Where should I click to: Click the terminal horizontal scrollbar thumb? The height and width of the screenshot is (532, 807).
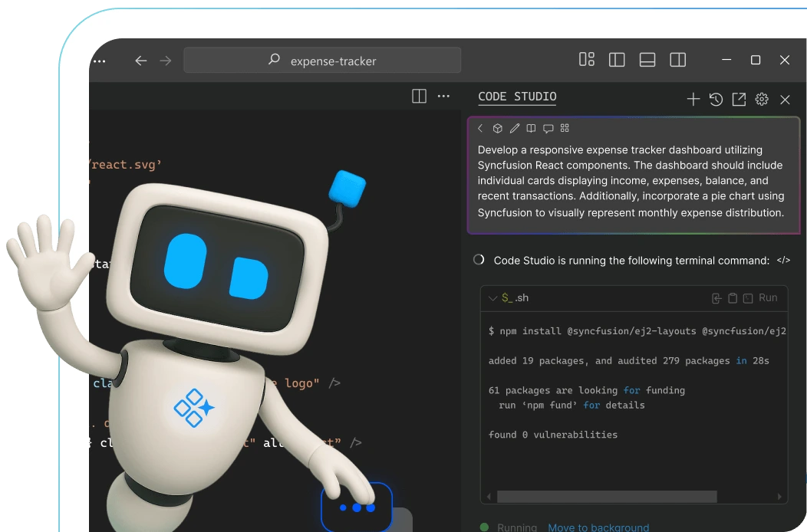tap(607, 497)
